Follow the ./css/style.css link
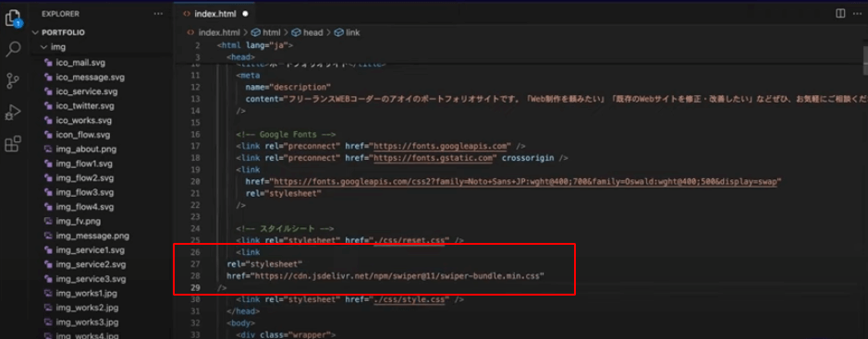Viewport: 868px width, 339px height. pyautogui.click(x=410, y=299)
